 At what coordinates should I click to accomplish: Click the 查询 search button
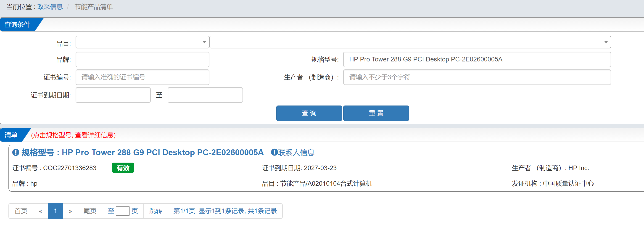coord(309,113)
